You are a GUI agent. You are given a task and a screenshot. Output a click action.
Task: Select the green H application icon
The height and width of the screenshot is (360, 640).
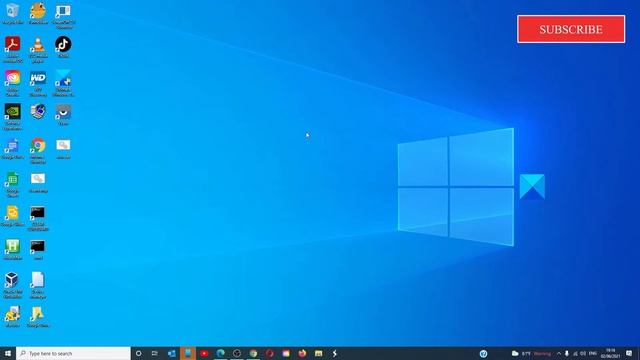[x=13, y=249]
